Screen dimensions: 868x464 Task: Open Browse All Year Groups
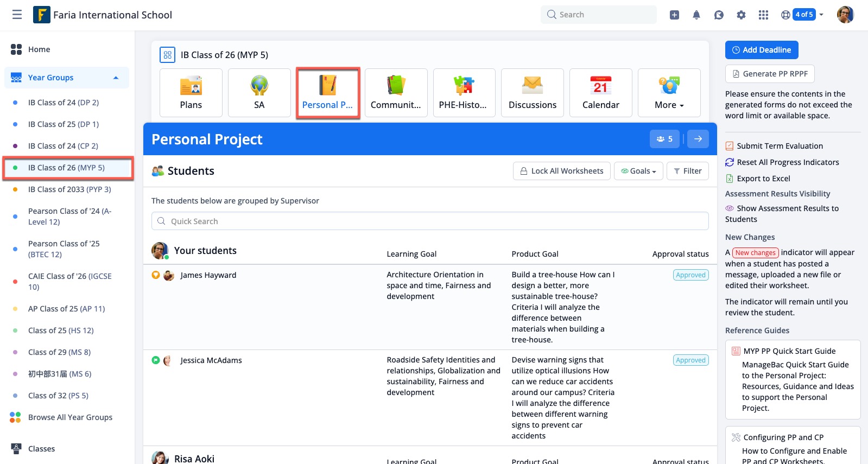point(70,417)
